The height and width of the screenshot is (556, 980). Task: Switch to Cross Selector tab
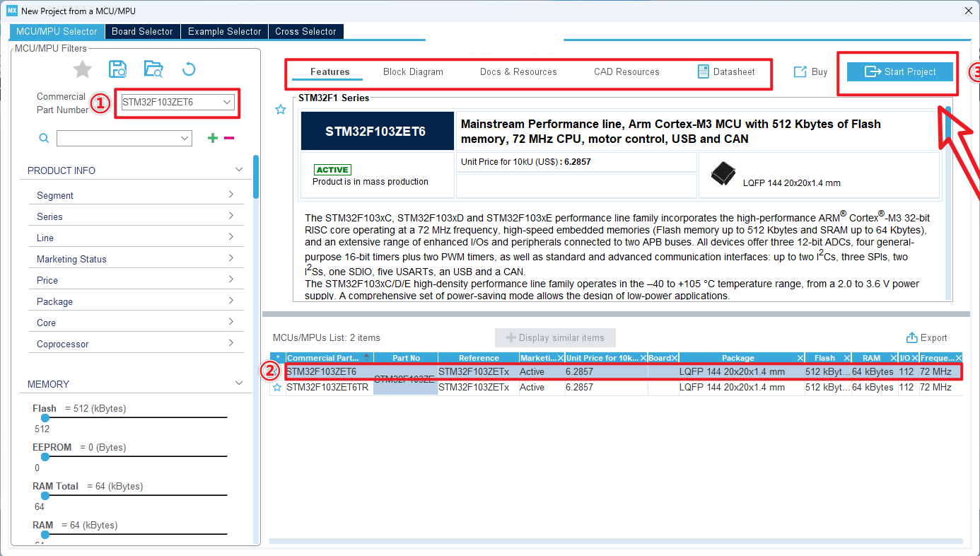pos(305,31)
